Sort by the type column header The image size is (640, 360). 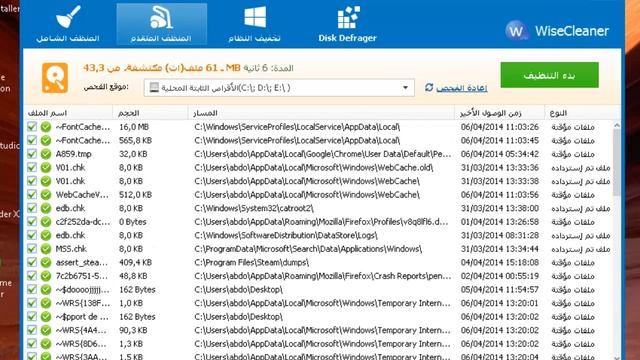[x=582, y=113]
